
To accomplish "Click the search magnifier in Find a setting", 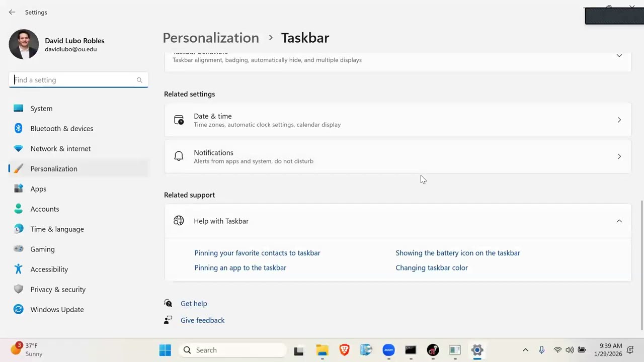I will tap(139, 80).
